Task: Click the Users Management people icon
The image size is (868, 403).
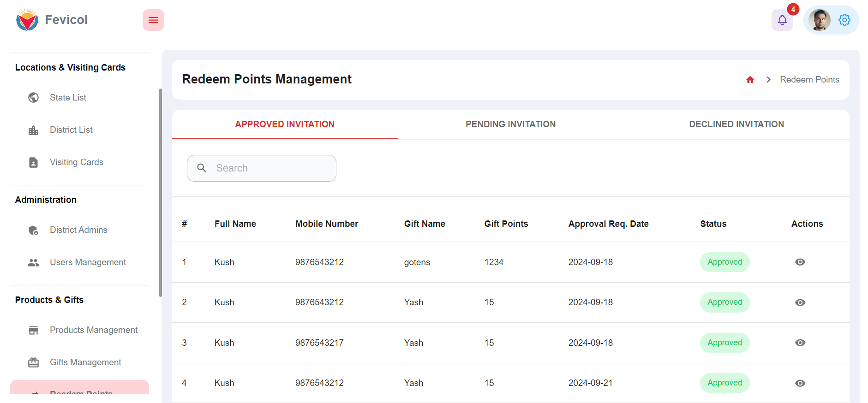Action: pos(34,262)
